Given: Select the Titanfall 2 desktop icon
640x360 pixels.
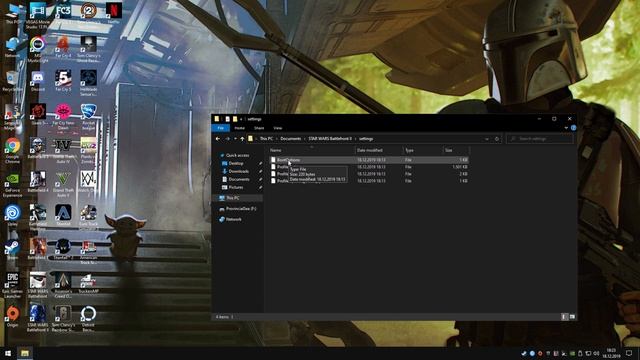Looking at the screenshot, I should tap(63, 249).
